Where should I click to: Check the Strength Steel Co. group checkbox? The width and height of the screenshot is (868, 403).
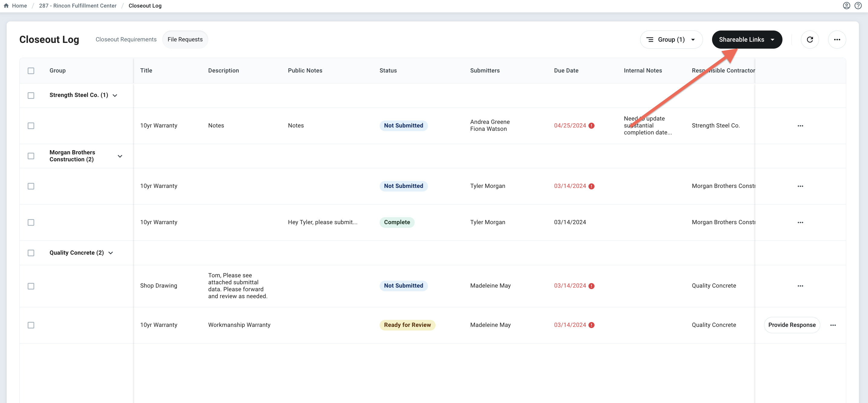[31, 96]
